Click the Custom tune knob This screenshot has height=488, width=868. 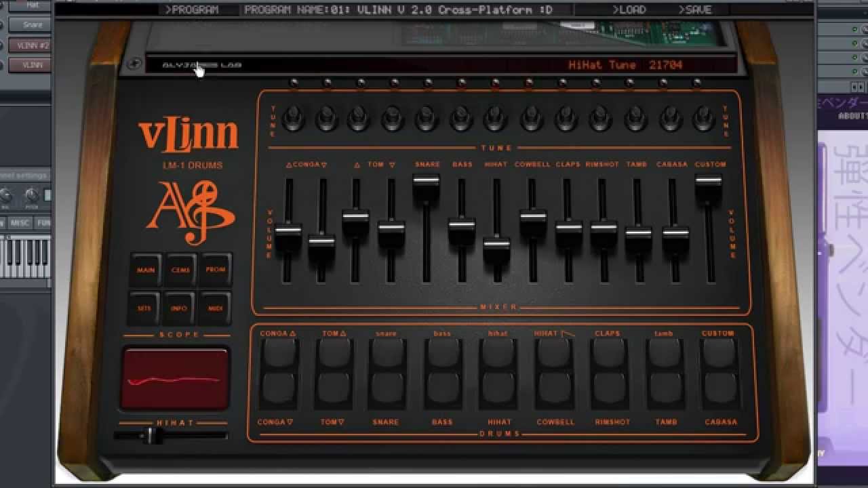click(705, 119)
